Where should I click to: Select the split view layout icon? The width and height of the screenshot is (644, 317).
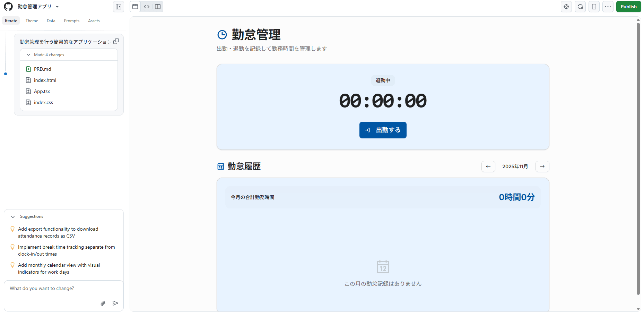pyautogui.click(x=158, y=7)
